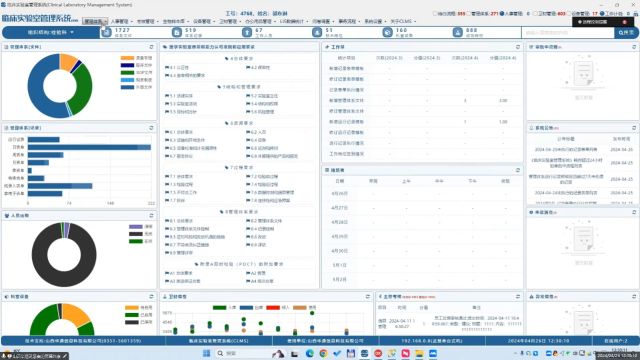The image size is (640, 360).
Task: Open the 系统设置 menu
Action: coord(375,21)
